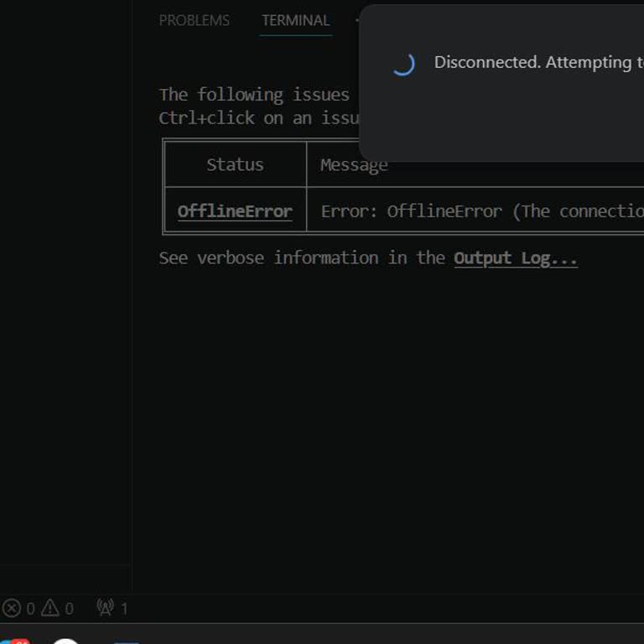
Task: Click the partially hidden tab after TERMINAL
Action: coord(357,20)
